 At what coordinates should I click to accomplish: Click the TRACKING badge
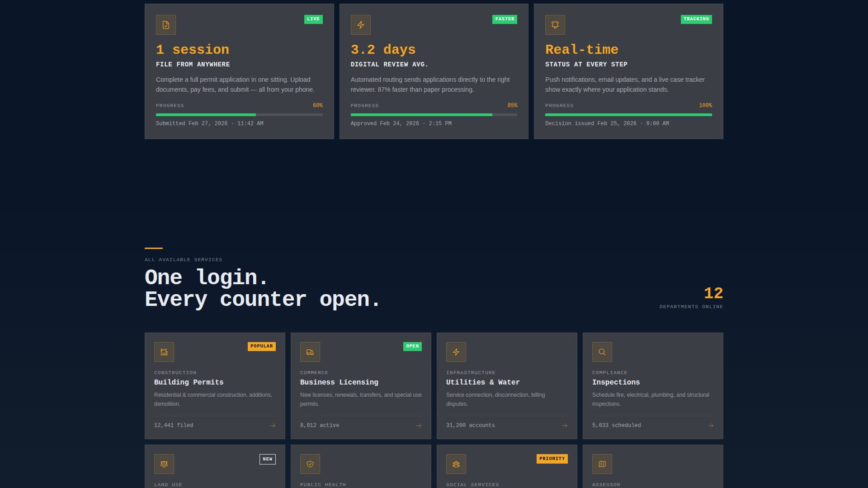point(696,19)
